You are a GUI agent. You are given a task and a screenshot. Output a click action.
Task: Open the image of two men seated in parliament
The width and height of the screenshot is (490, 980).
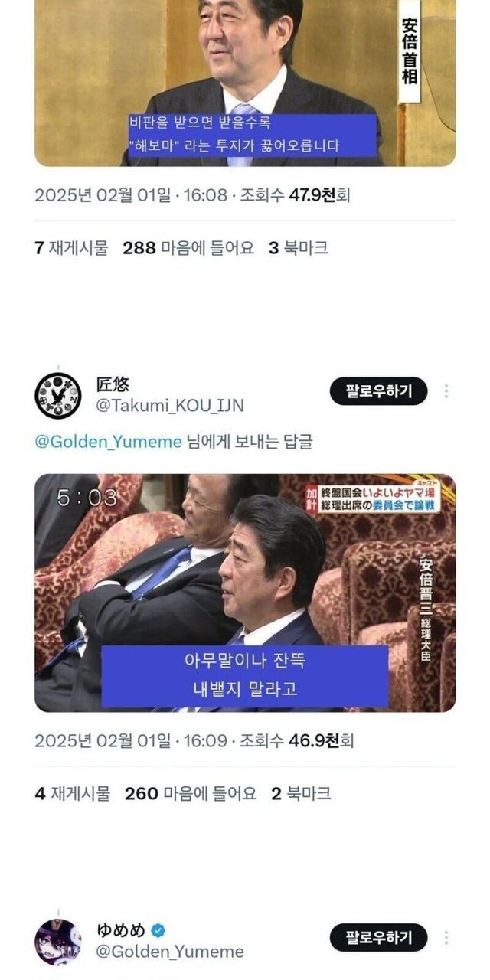[x=245, y=593]
